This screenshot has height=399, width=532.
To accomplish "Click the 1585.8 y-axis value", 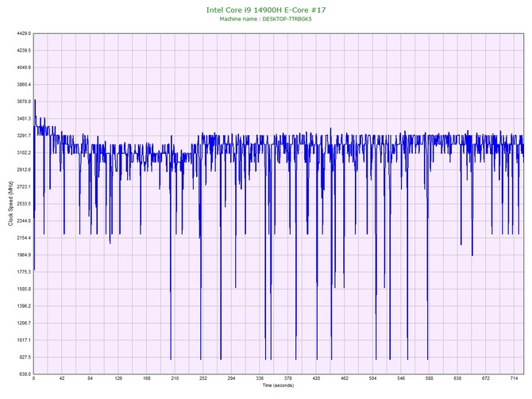I will (x=24, y=290).
